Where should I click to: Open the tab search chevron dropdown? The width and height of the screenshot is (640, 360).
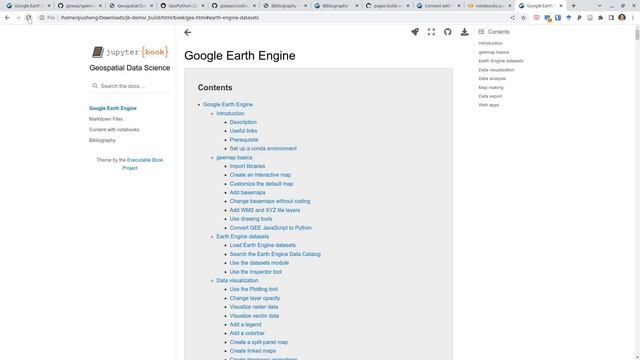[x=599, y=6]
